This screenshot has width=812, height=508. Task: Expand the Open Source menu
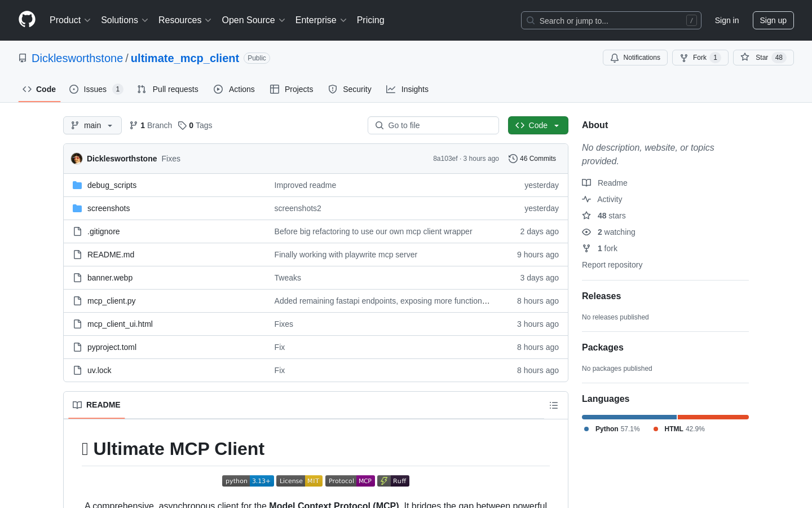[x=253, y=20]
